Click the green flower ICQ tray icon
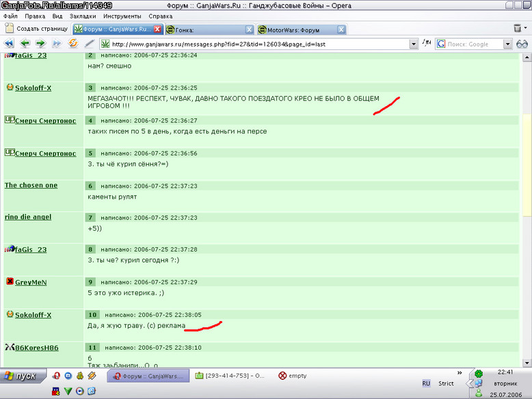This screenshot has height=399, width=532. coord(479,374)
